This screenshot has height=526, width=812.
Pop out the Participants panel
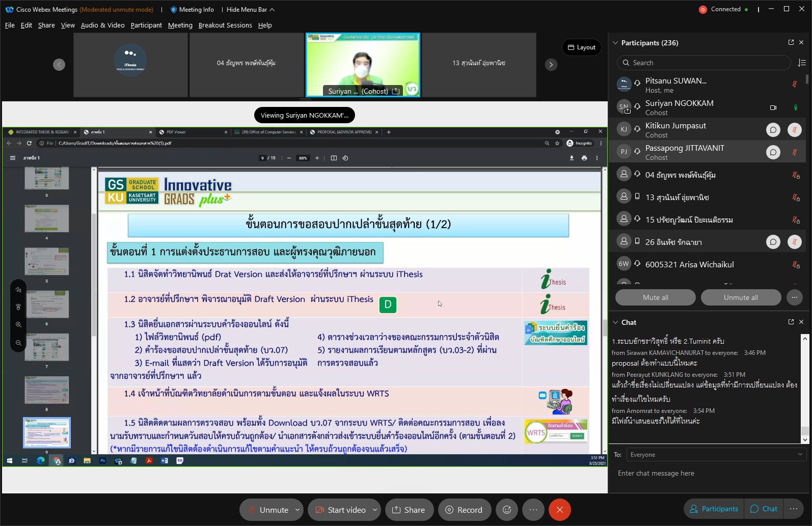(791, 43)
